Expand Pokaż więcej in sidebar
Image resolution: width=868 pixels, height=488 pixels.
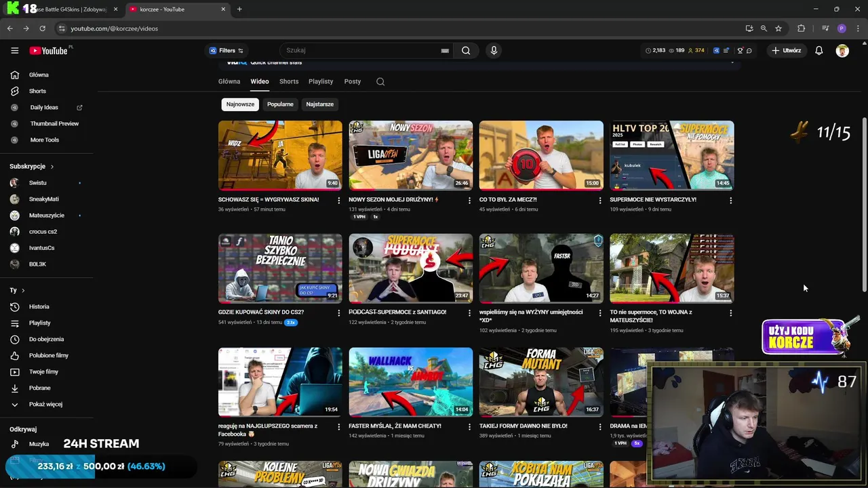47,404
